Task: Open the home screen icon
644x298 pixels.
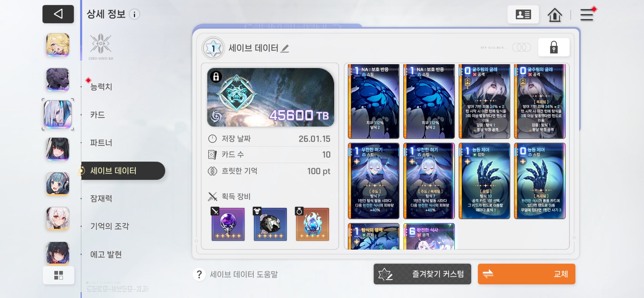Action: (x=555, y=15)
